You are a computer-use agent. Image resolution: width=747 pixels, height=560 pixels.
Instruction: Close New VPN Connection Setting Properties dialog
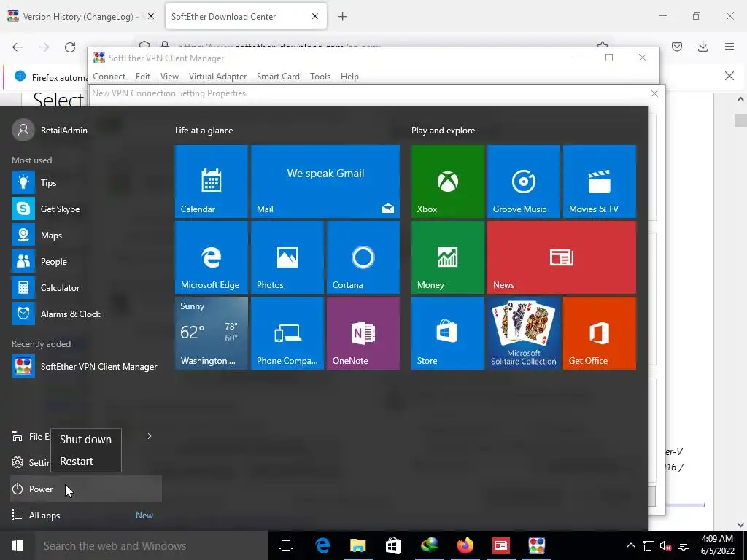(654, 93)
